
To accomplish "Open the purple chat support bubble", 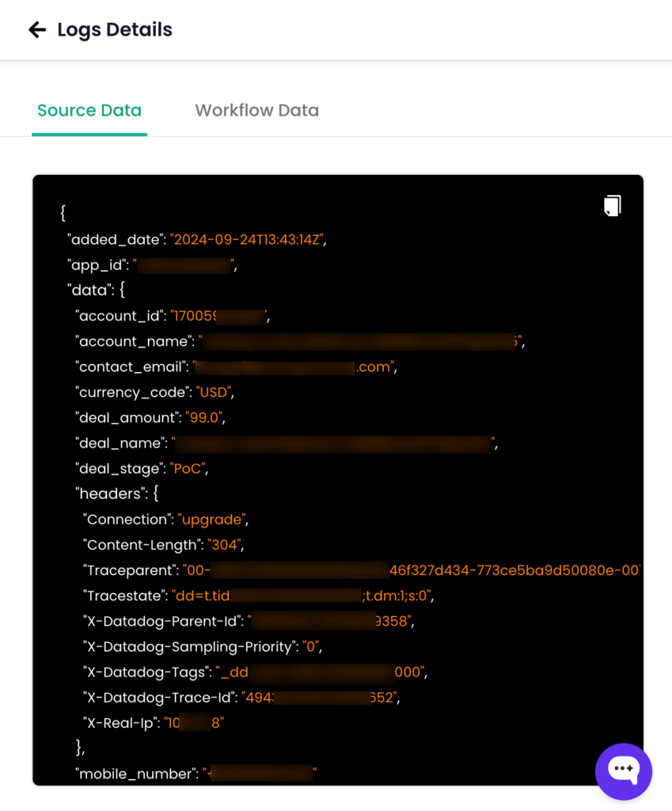I will 624,771.
